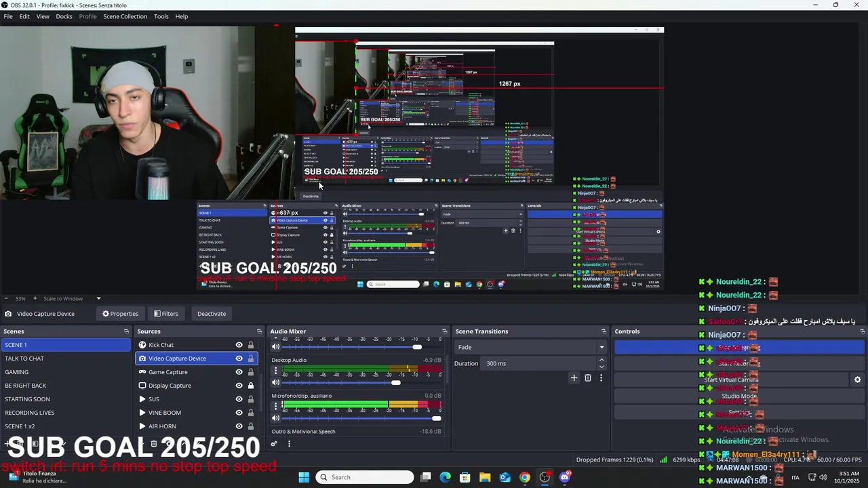Open the Tools menu
Screen dimensions: 868x488
(x=161, y=16)
